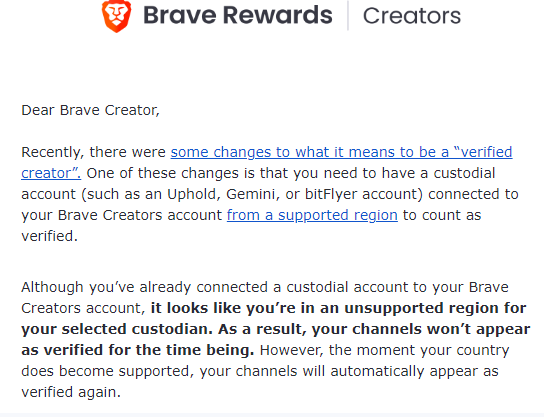Click the underlined "creator" link continuation
This screenshot has width=544, height=417.
click(x=51, y=173)
